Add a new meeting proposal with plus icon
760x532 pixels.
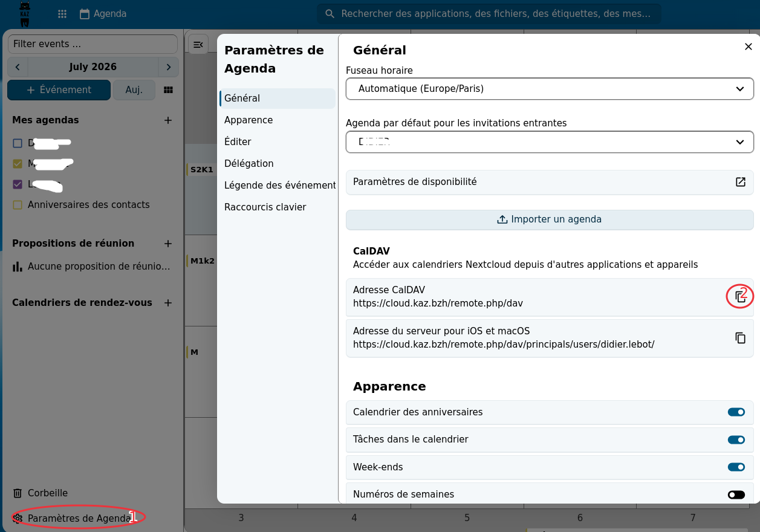click(168, 244)
